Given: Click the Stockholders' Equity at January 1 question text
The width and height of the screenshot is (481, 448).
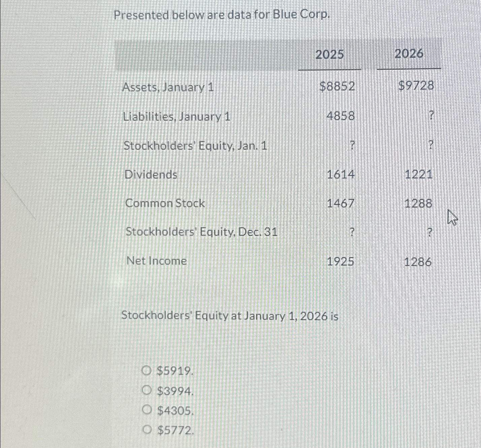Looking at the screenshot, I should (230, 316).
